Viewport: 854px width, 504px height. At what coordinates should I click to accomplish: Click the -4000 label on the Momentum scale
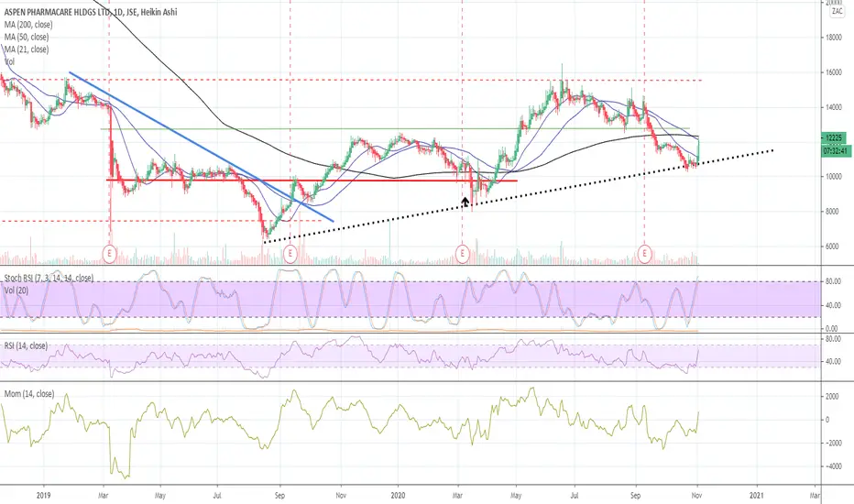tap(832, 466)
